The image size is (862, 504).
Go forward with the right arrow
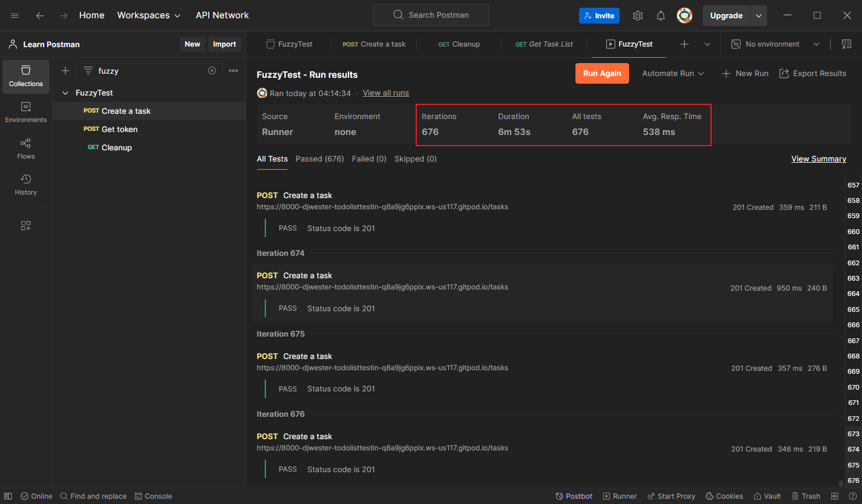tap(63, 15)
